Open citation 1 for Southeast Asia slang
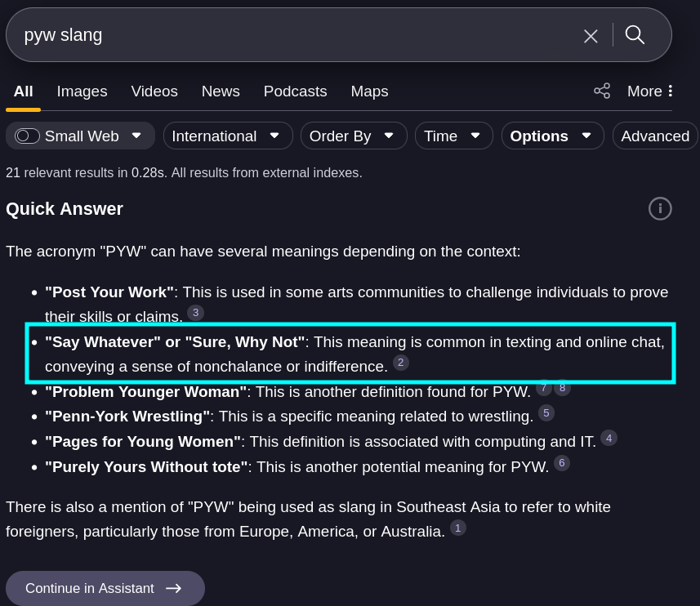Screen dimensions: 700x606 click(458, 528)
